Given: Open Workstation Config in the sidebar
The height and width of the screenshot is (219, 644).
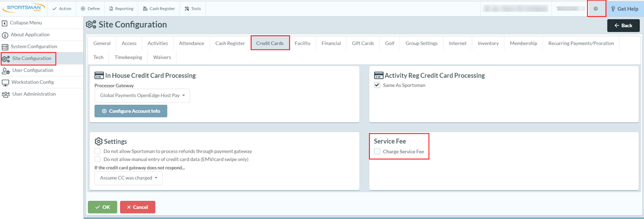Looking at the screenshot, I should (x=32, y=82).
